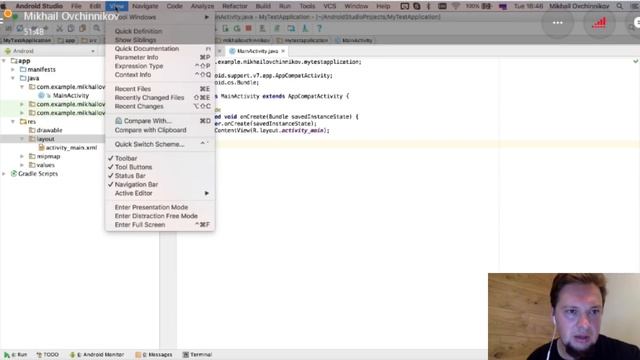Open the Help question mark toolbar icon
Viewport: 640px width, 360px height.
[319, 28]
